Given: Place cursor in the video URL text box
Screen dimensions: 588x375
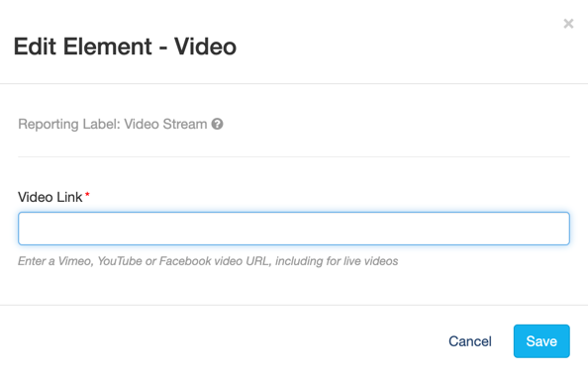Looking at the screenshot, I should tap(294, 229).
